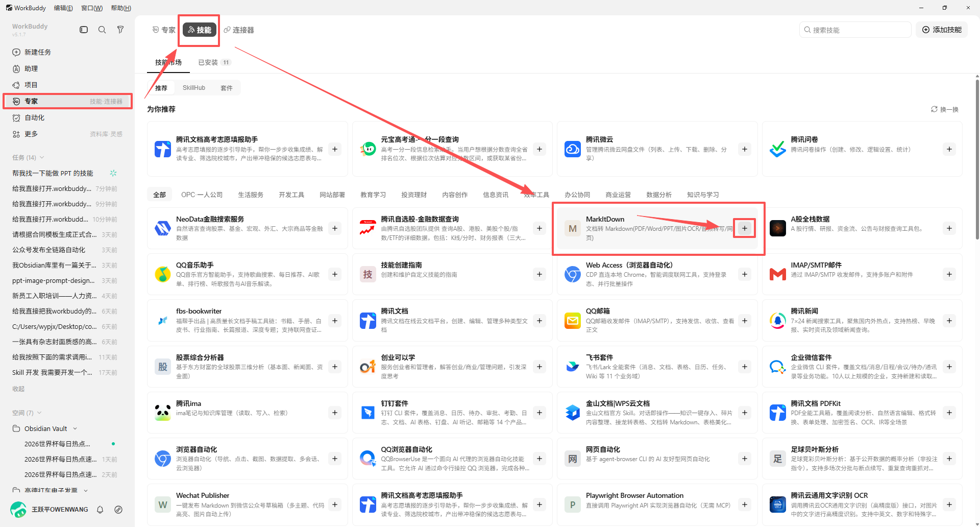Open 项目 in the sidebar
The width and height of the screenshot is (980, 527).
pyautogui.click(x=67, y=85)
